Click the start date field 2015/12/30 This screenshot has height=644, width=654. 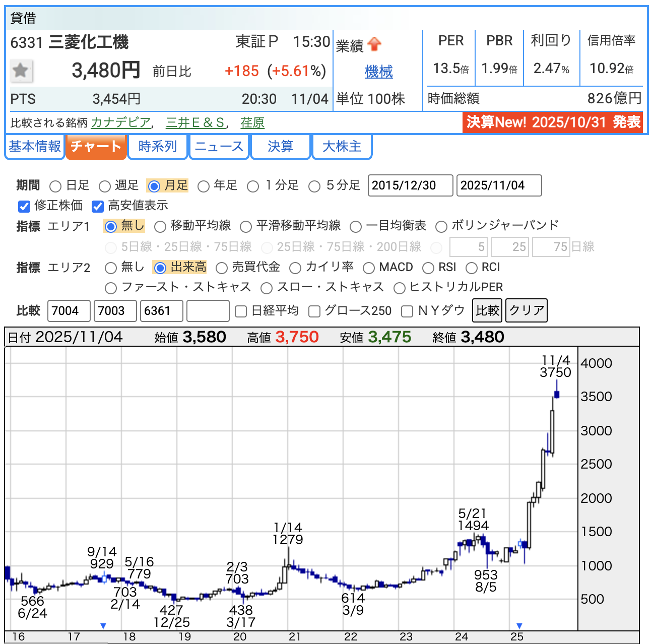click(410, 185)
